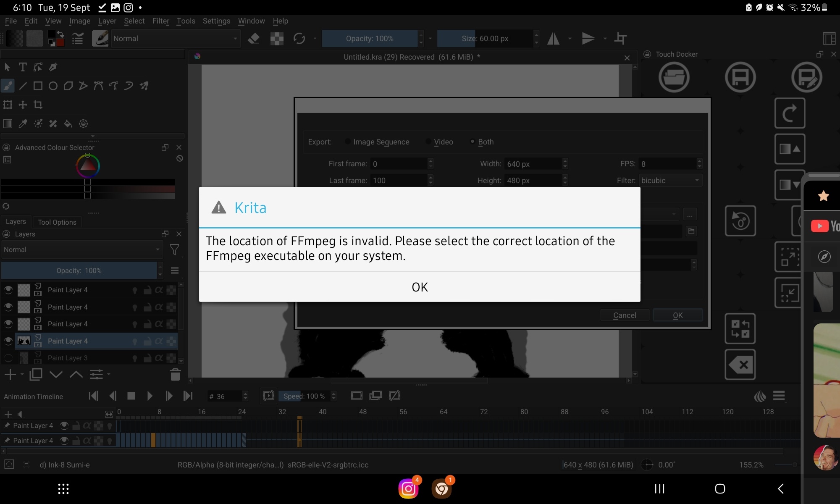This screenshot has height=504, width=840.
Task: Open the Filter menu
Action: (x=161, y=21)
